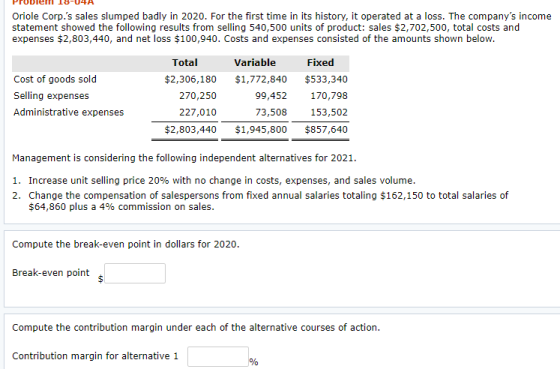The height and width of the screenshot is (369, 560).
Task: Click the 227,010 administrative total
Action: pos(198,112)
